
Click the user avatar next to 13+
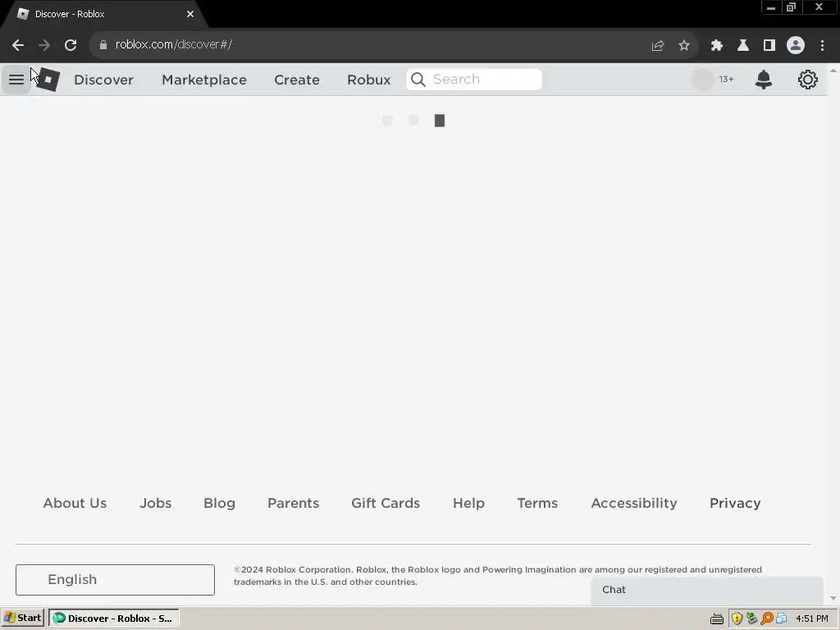click(x=703, y=80)
